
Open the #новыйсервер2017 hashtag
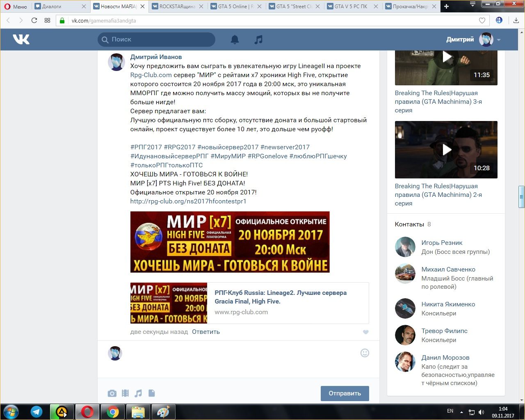coord(228,147)
